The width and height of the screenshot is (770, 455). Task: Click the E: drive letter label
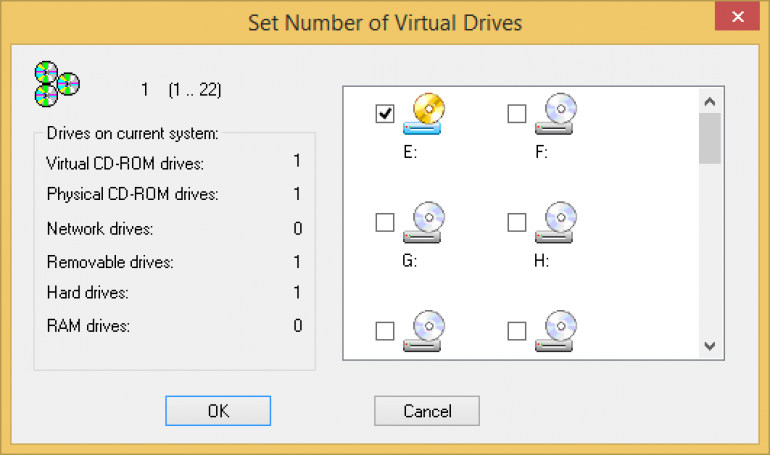click(x=410, y=152)
